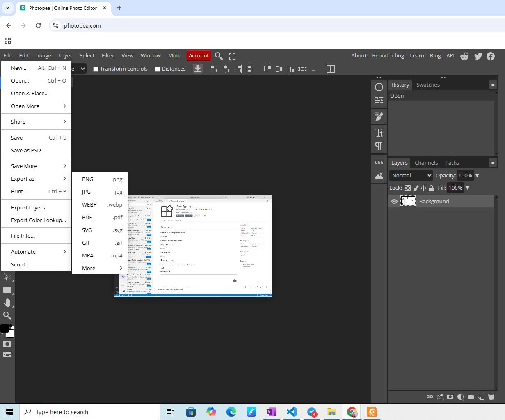505x420 pixels.
Task: Click the white background color swatch
Action: 11,334
